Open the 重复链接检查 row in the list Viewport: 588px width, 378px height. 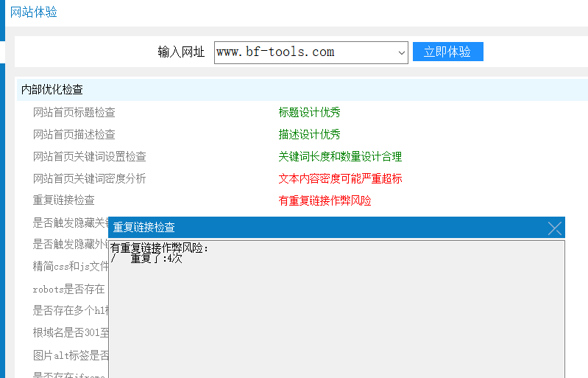(x=64, y=200)
